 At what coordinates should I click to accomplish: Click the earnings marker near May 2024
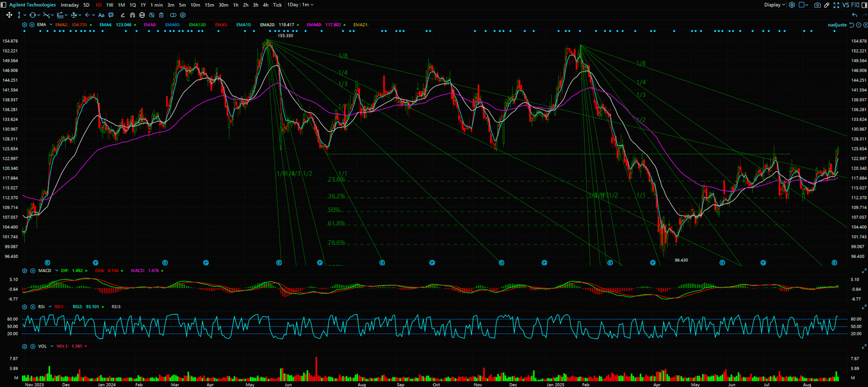[x=279, y=263]
